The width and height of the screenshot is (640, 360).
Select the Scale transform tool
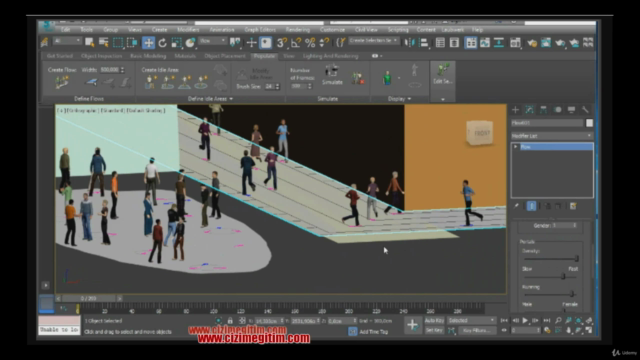(176, 42)
